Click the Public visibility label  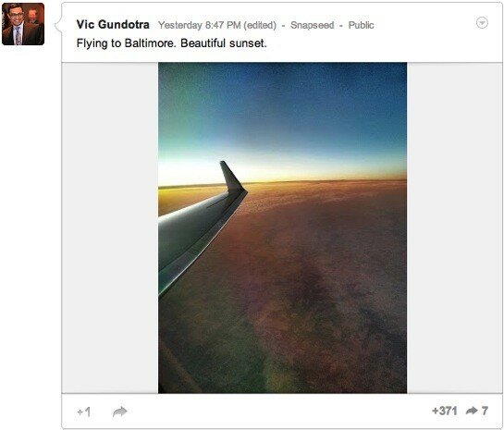tap(361, 25)
